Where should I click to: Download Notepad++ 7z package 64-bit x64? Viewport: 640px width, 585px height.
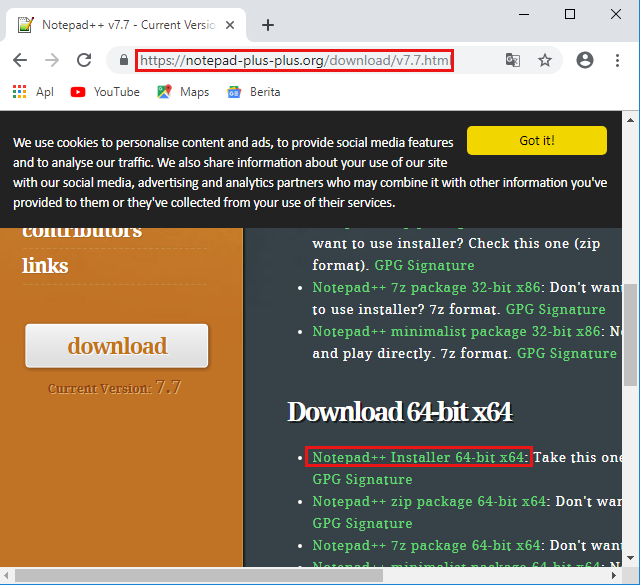tap(426, 545)
